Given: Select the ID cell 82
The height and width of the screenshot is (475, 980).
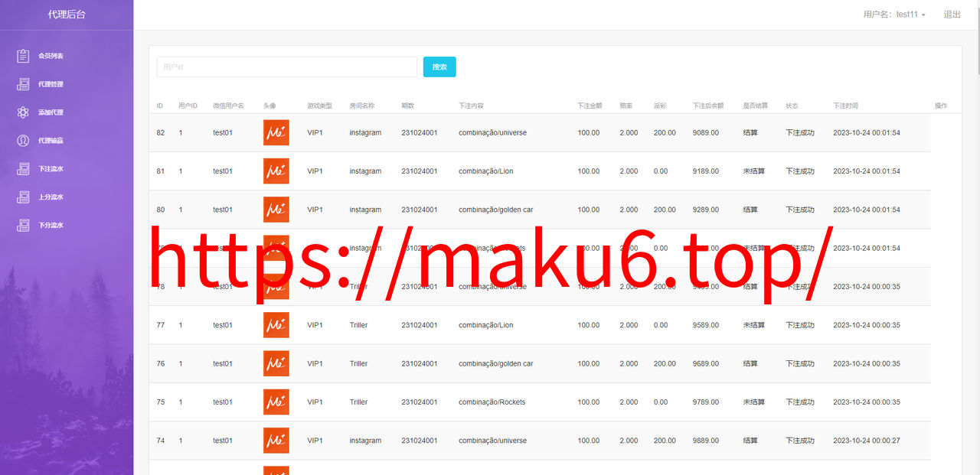Looking at the screenshot, I should pyautogui.click(x=161, y=133).
